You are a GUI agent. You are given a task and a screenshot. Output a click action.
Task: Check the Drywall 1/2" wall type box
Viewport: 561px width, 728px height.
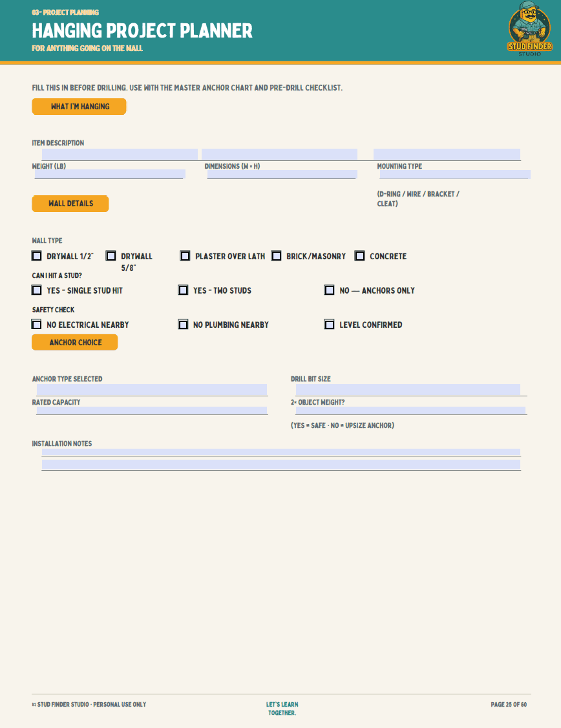click(37, 256)
